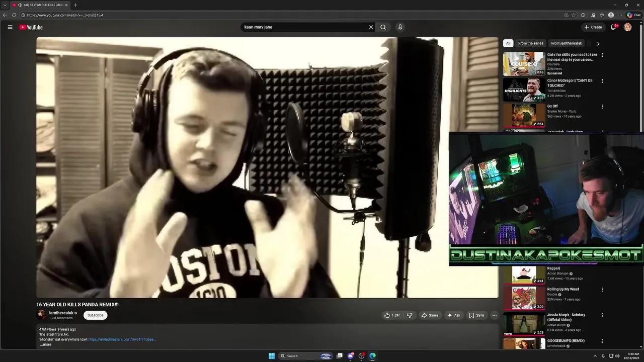Subscribe to iamtherealak
This screenshot has height=362, width=644.
tap(95, 315)
